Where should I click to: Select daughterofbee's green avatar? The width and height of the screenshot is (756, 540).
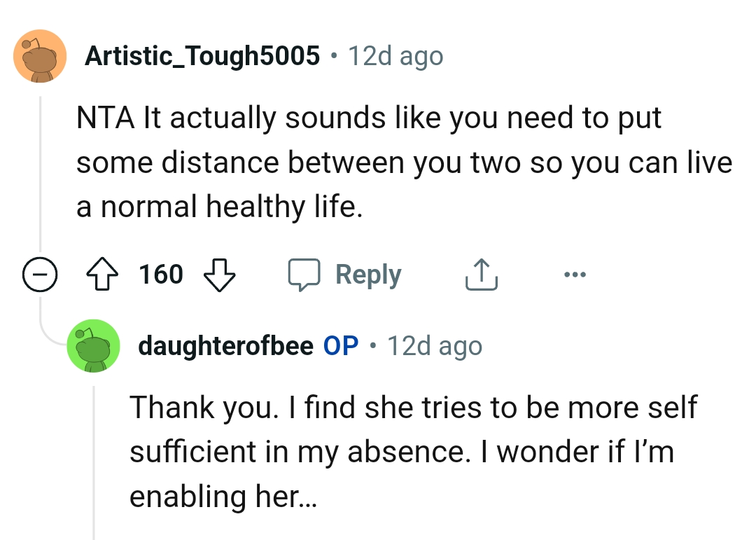(93, 345)
